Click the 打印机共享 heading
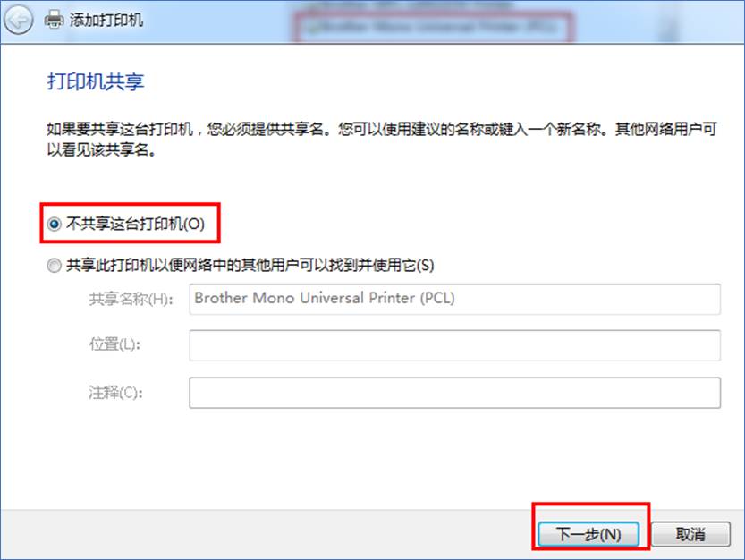This screenshot has height=560, width=745. [96, 81]
